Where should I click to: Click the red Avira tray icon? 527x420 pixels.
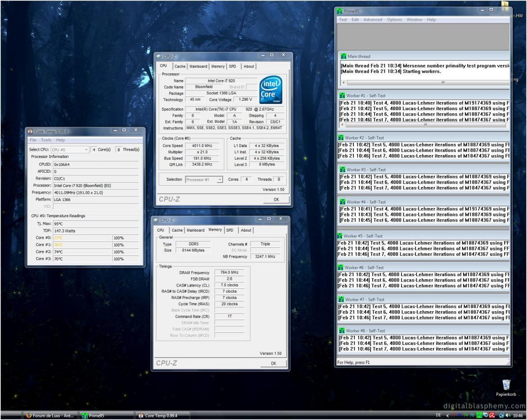pyautogui.click(x=492, y=416)
